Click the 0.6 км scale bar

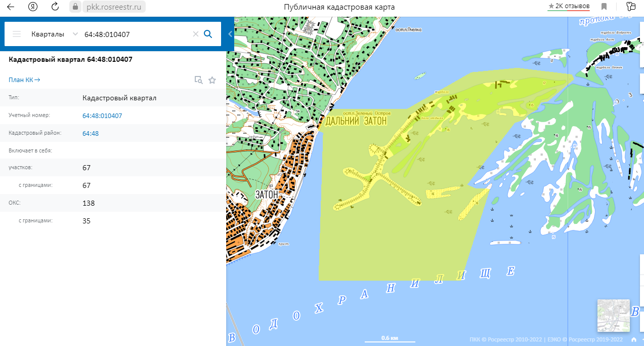(x=390, y=338)
